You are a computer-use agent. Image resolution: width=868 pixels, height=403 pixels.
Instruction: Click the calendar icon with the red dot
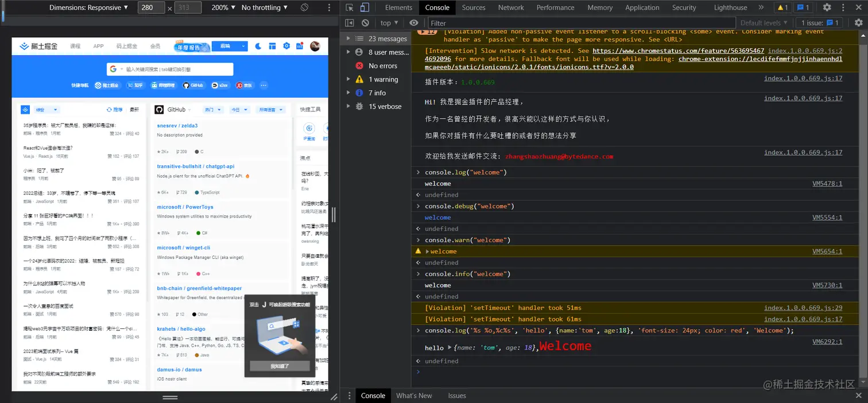coord(300,46)
